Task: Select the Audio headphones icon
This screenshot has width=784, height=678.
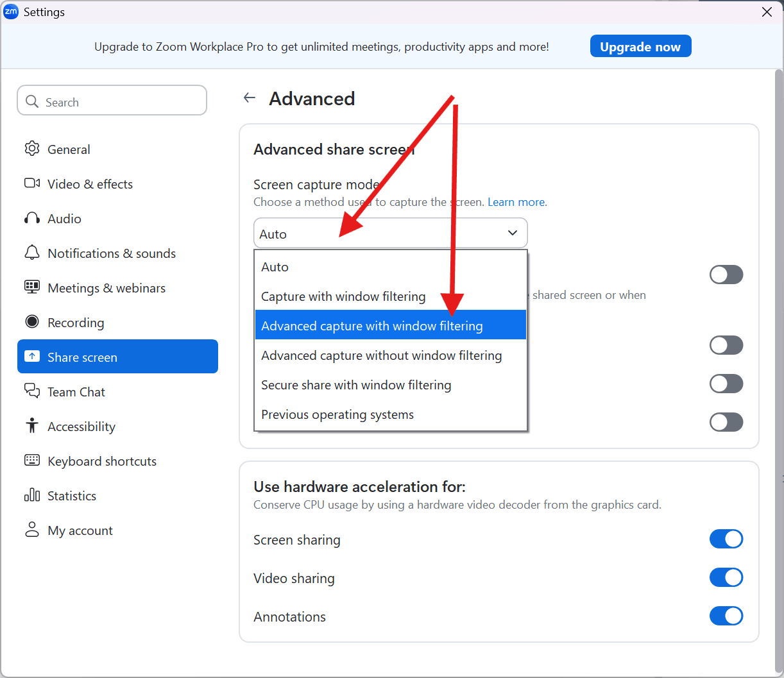Action: point(32,218)
